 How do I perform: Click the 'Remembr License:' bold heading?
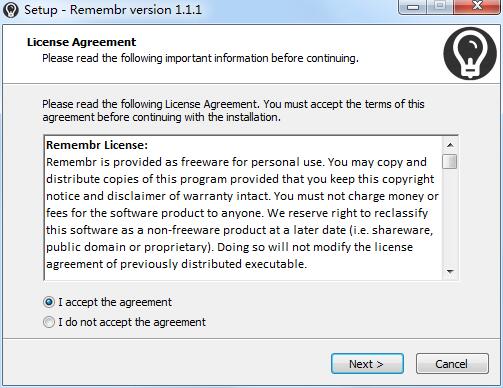click(97, 145)
